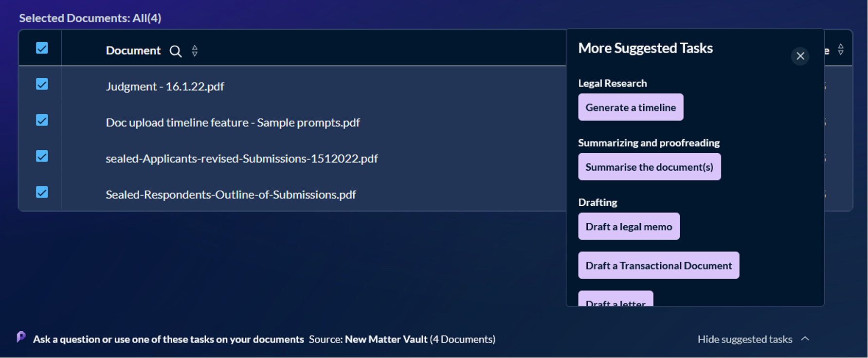Screen dimensions: 868x358
Task: Click the Document column header label
Action: tap(133, 51)
